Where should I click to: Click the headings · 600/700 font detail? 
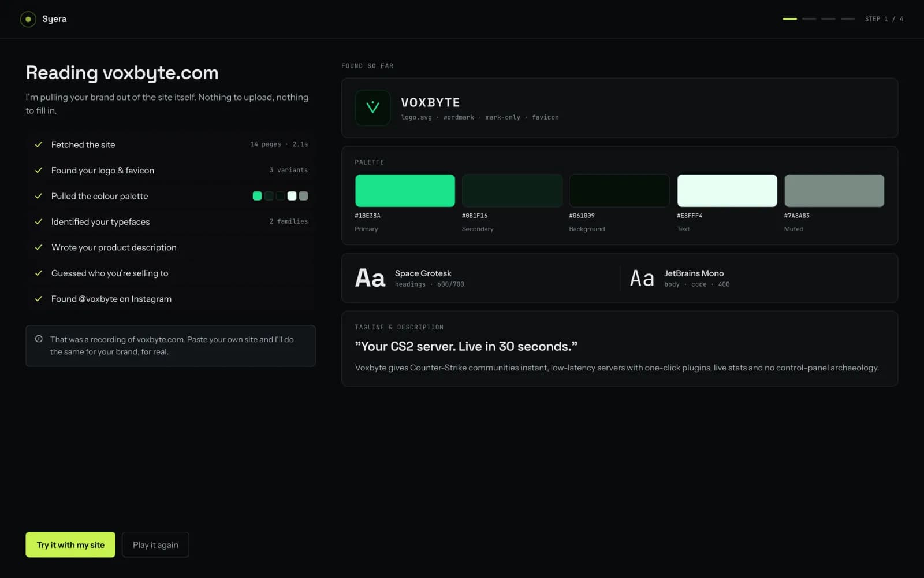tap(430, 284)
